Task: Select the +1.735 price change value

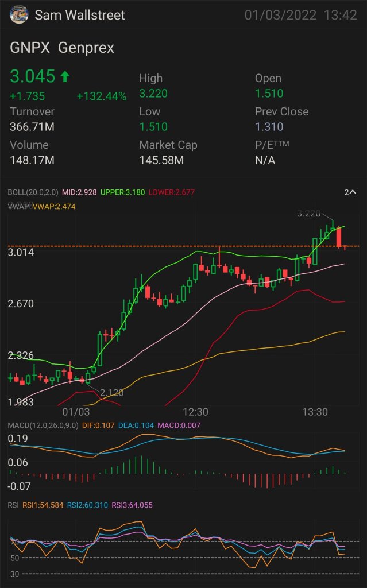Action: pos(28,96)
